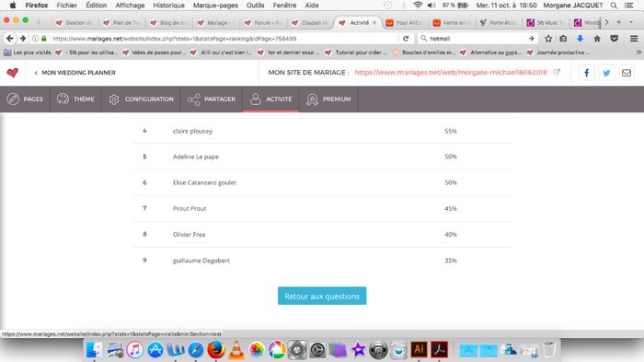
Task: Open the Fenêtre menu
Action: 284,6
